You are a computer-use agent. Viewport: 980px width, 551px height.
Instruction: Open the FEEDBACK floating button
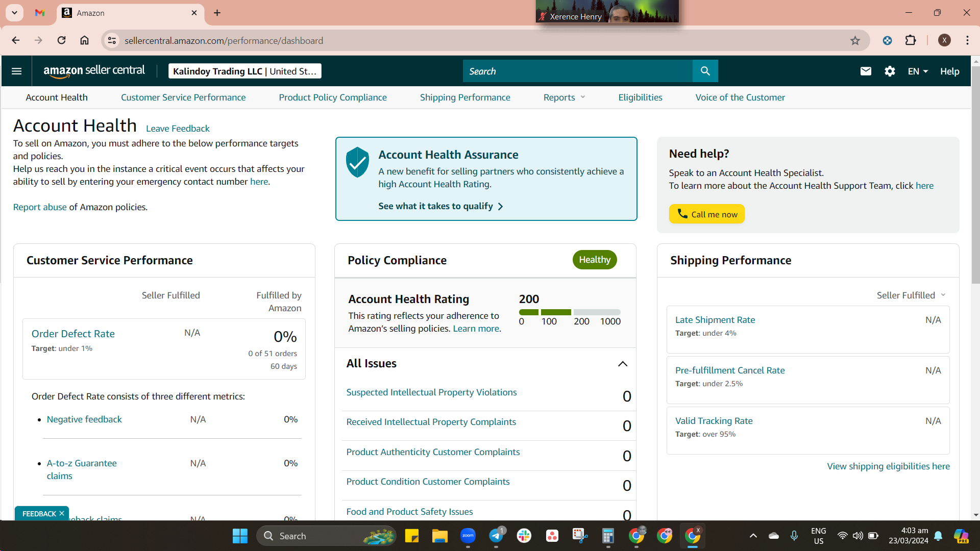pyautogui.click(x=39, y=513)
